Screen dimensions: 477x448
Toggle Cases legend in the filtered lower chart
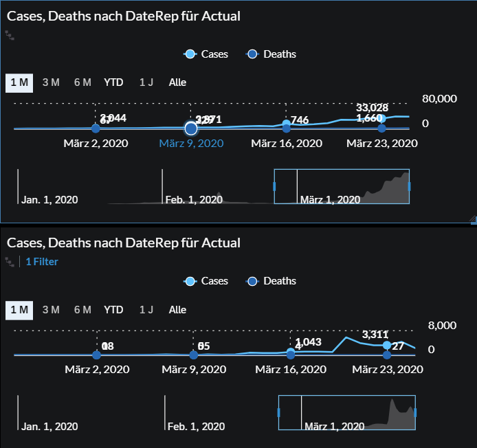tap(207, 281)
